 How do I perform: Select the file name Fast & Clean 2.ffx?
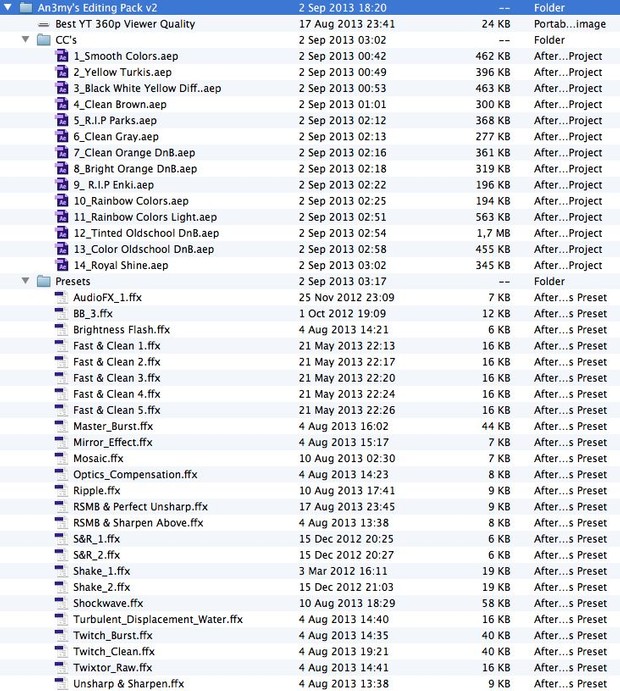point(117,362)
